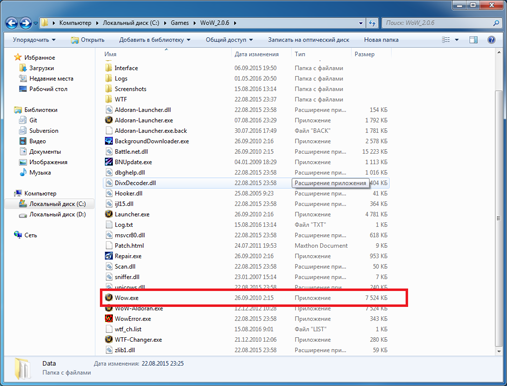Select BackgroundDownloader.exe in the file list

[247, 141]
